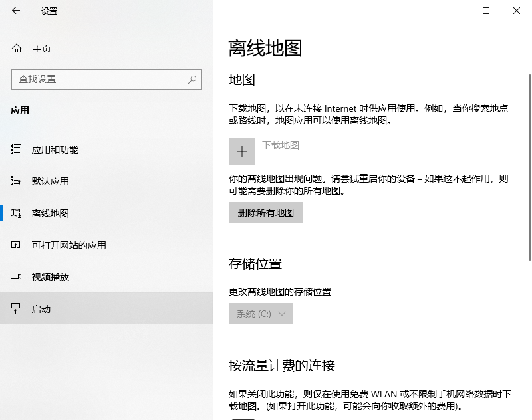Viewport: 532px width, 420px height.
Task: Select the 应用和功能 sidebar icon
Action: coord(16,149)
